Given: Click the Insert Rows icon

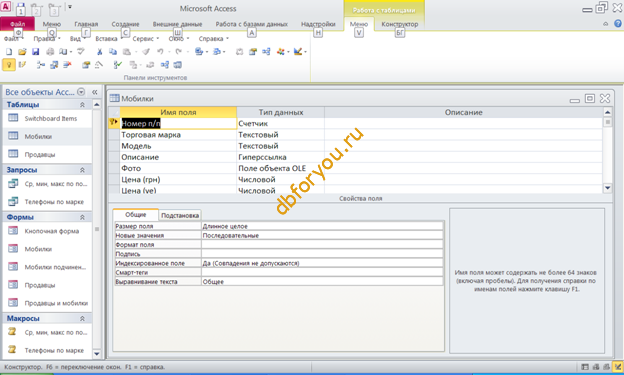Looking at the screenshot, I should pyautogui.click(x=41, y=65).
